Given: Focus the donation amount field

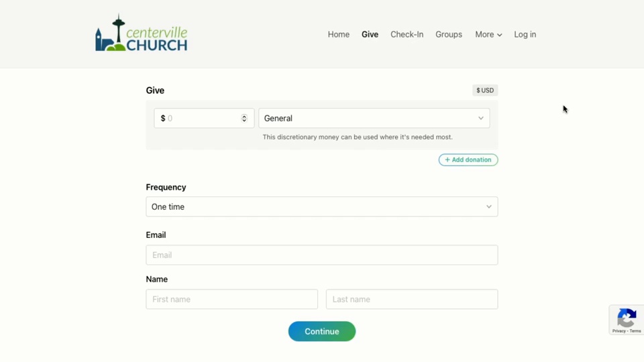Looking at the screenshot, I should point(203,118).
